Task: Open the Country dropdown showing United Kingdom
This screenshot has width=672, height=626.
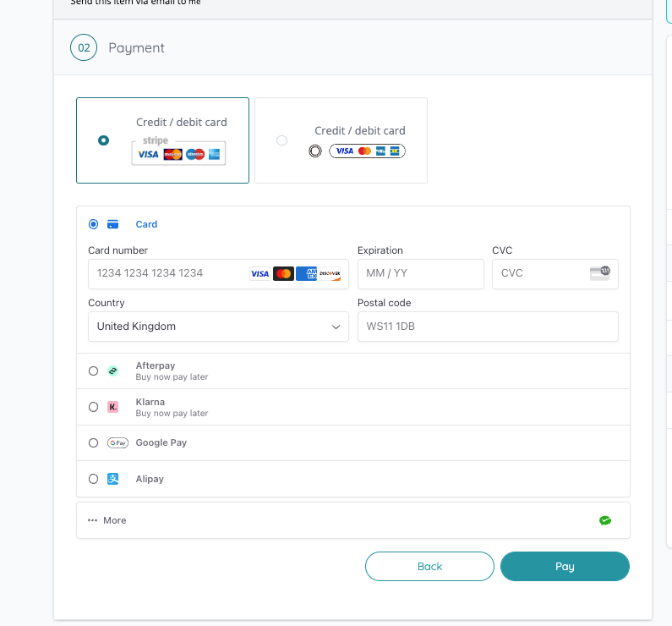Action: [x=218, y=327]
